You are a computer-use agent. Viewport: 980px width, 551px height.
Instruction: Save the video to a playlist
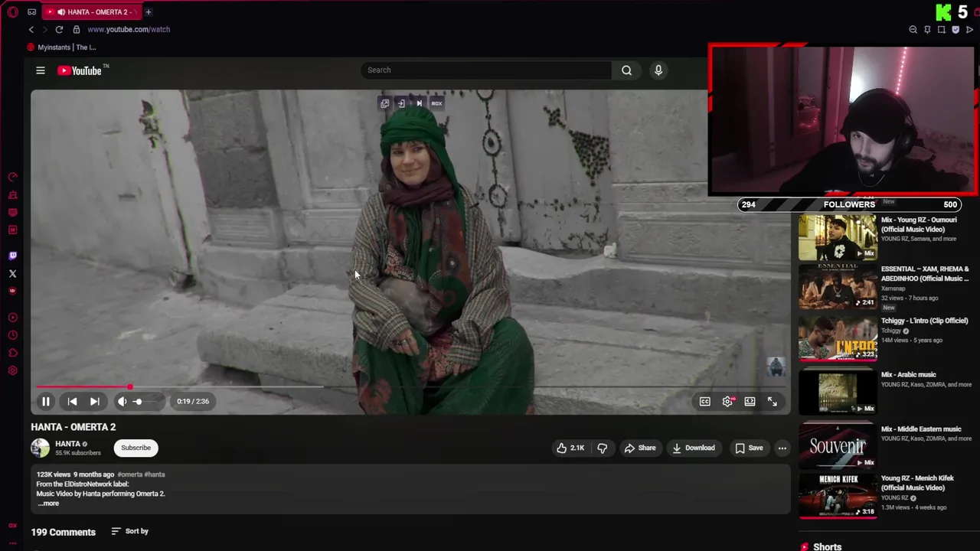tap(748, 448)
